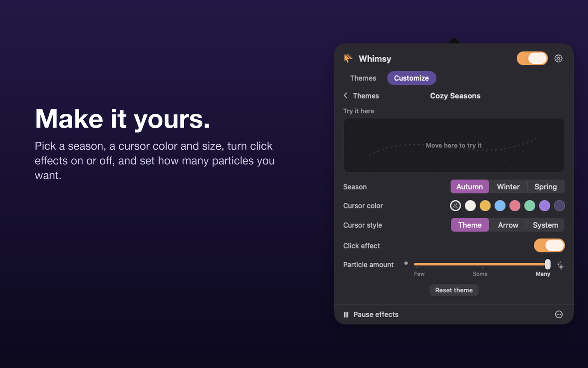
Task: Click the Many slider label
Action: click(x=543, y=274)
